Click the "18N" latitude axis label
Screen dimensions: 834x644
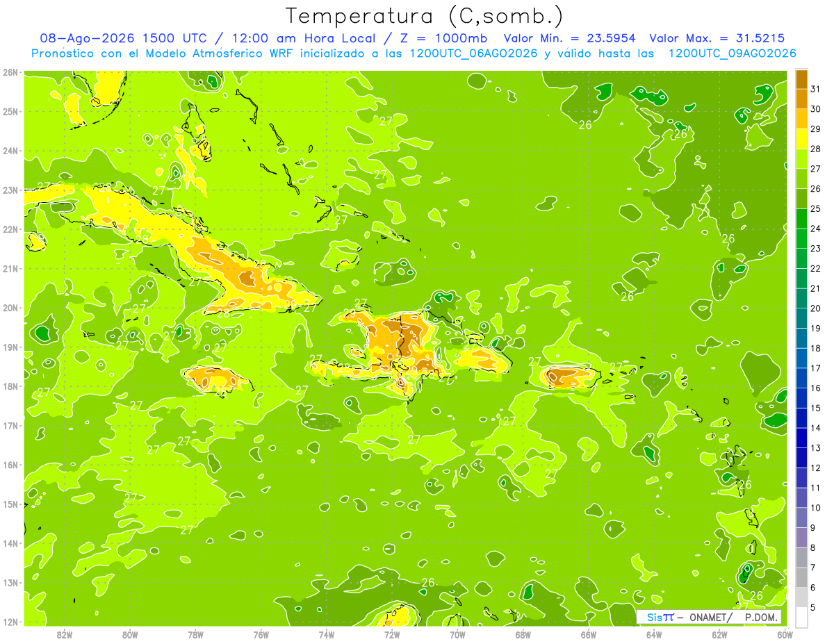click(10, 386)
